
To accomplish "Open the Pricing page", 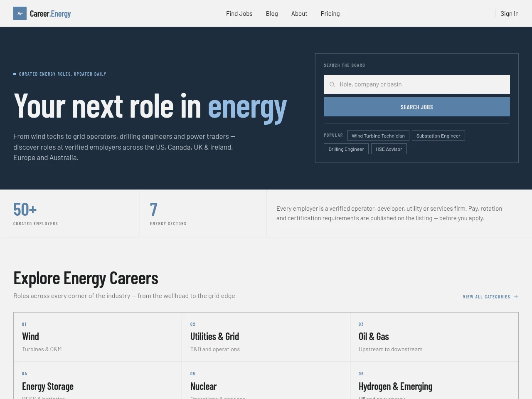I will (330, 14).
